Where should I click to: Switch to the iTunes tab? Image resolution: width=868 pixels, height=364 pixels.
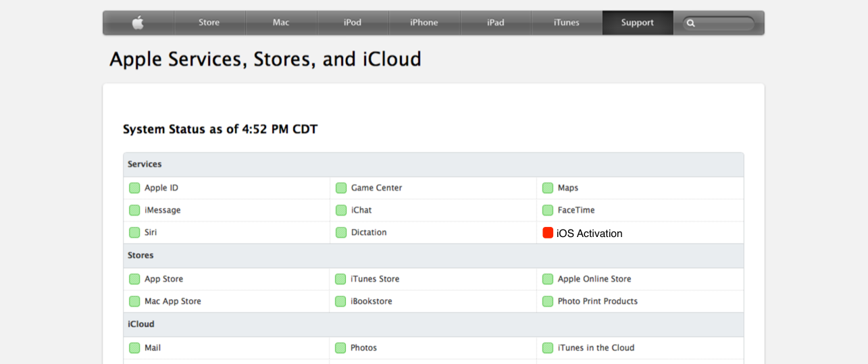[567, 23]
